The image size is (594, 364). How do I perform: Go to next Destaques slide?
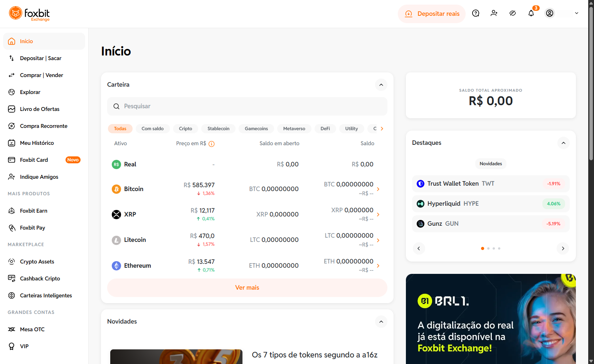coord(563,248)
